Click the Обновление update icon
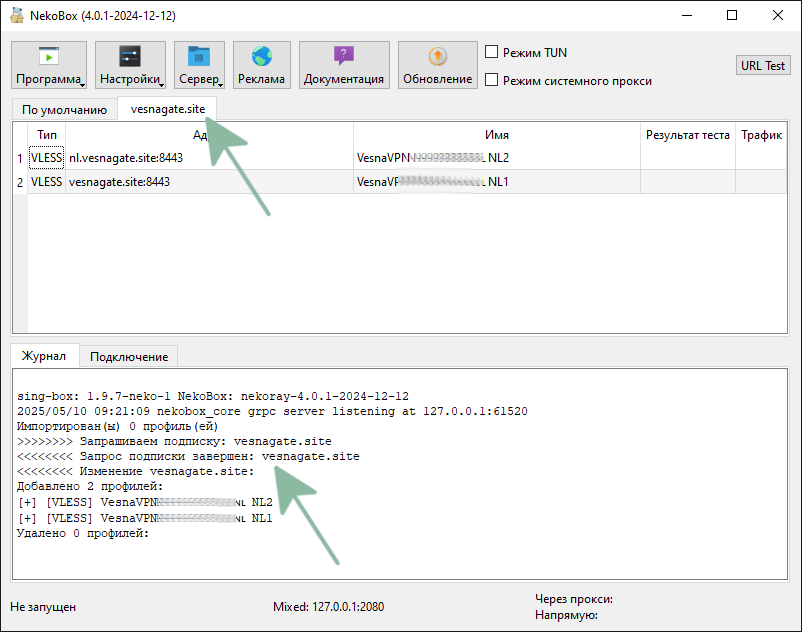 tap(437, 57)
